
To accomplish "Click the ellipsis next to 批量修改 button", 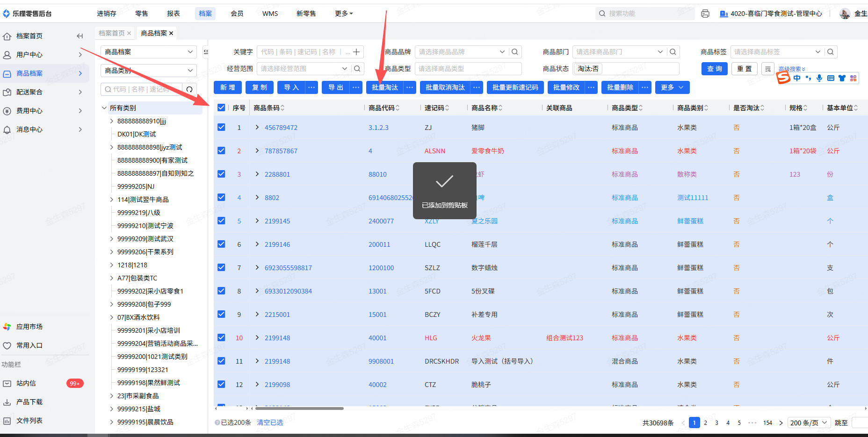I will tap(592, 87).
